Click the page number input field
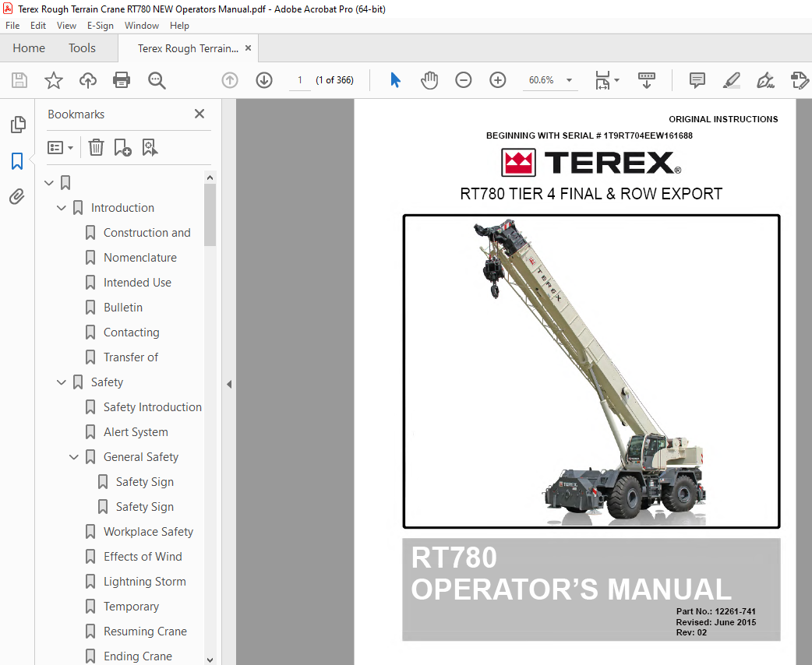The image size is (812, 665). pyautogui.click(x=300, y=80)
